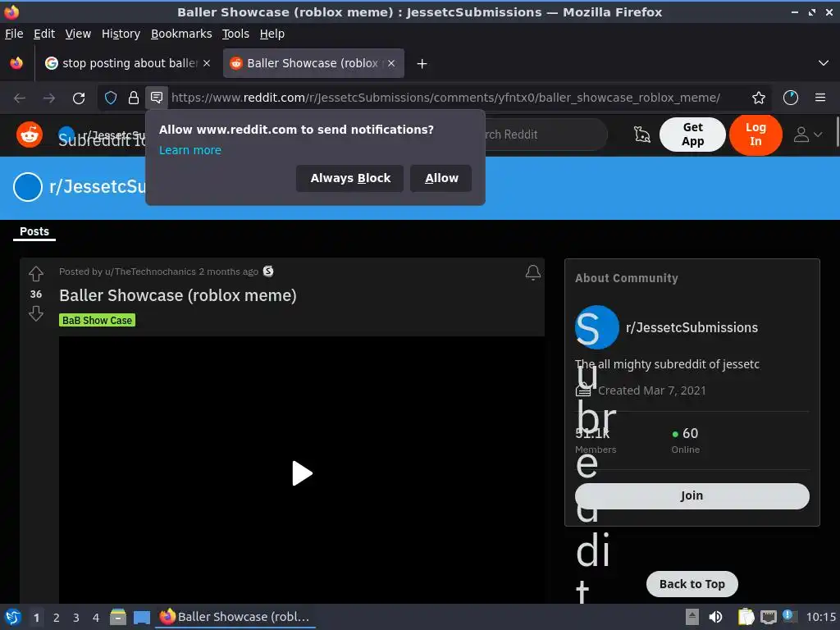Click the show desktop taskbar icon

(x=141, y=617)
